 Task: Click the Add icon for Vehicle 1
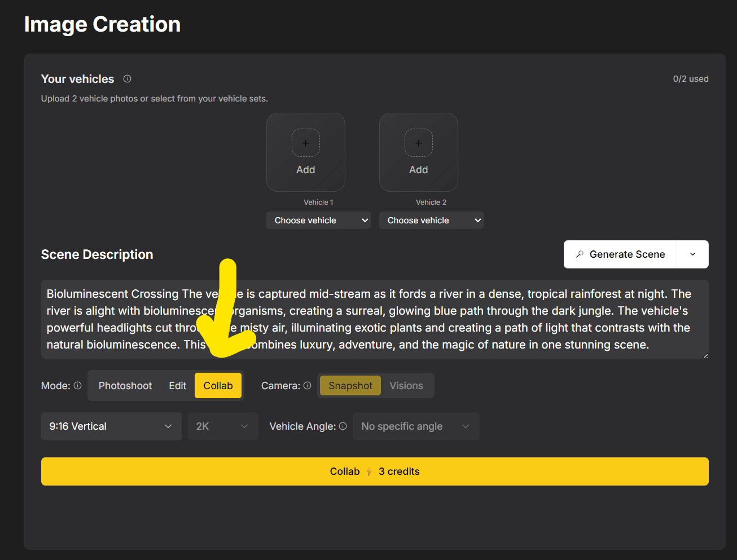click(x=305, y=143)
